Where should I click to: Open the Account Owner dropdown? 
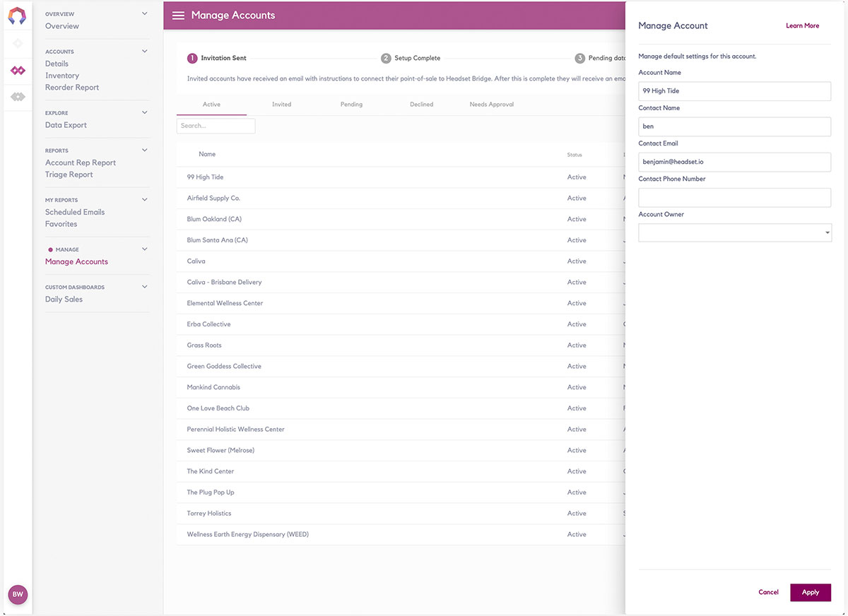click(735, 232)
